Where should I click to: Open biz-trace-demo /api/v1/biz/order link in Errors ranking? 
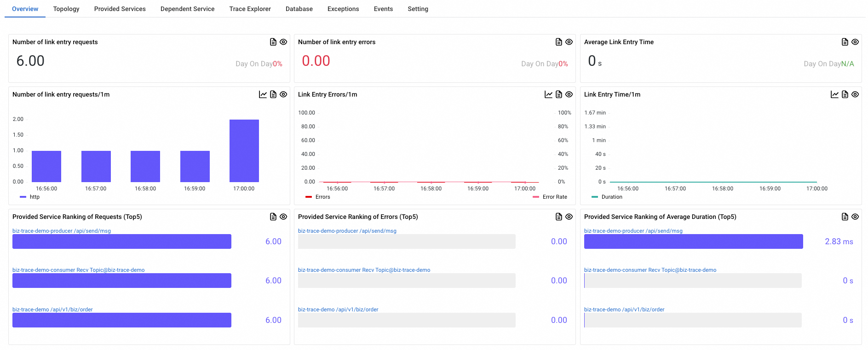click(x=338, y=310)
